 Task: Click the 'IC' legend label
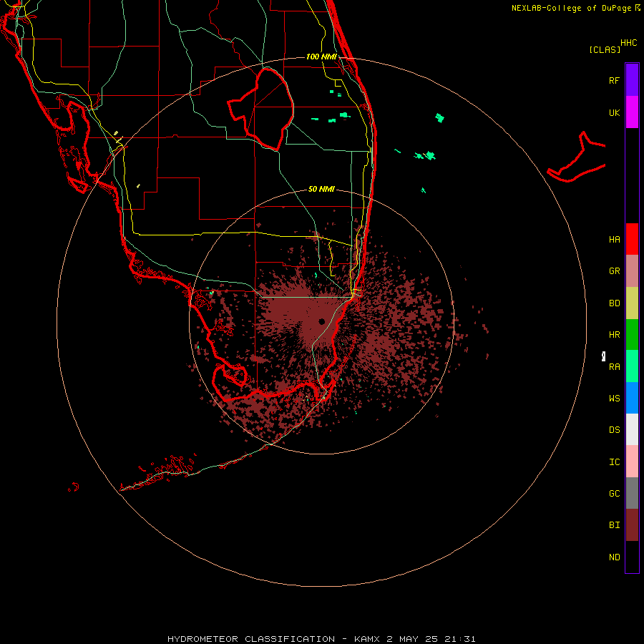[614, 462]
